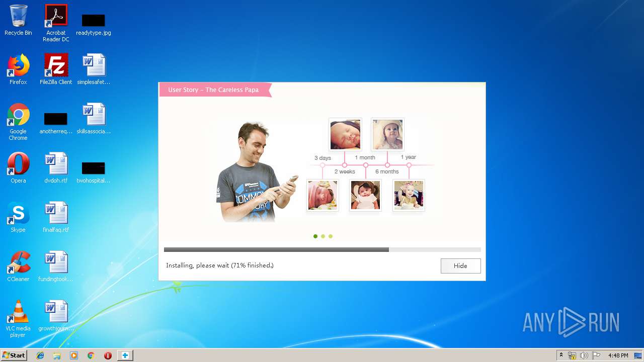Open Internet Explorer in taskbar
644x362 pixels.
(x=40, y=355)
